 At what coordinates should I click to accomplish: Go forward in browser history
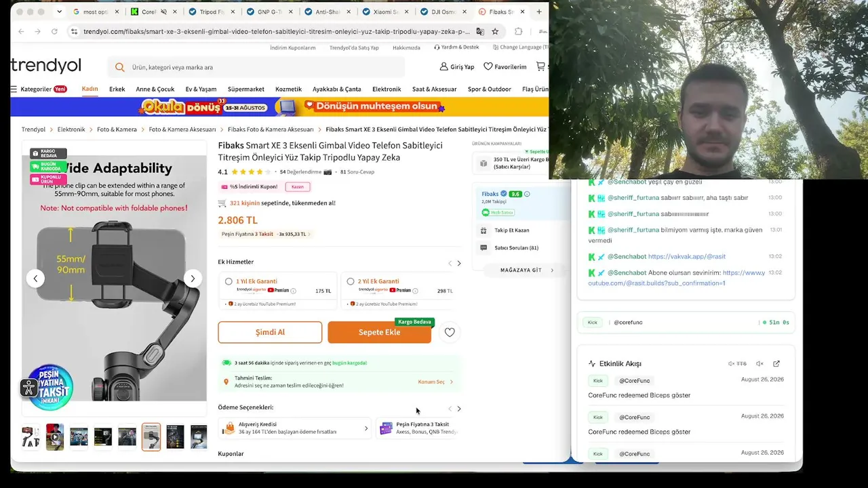pos(37,31)
